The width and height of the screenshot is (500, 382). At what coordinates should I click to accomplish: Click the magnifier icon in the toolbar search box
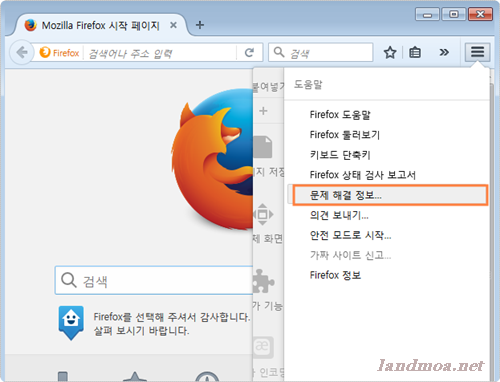(279, 52)
